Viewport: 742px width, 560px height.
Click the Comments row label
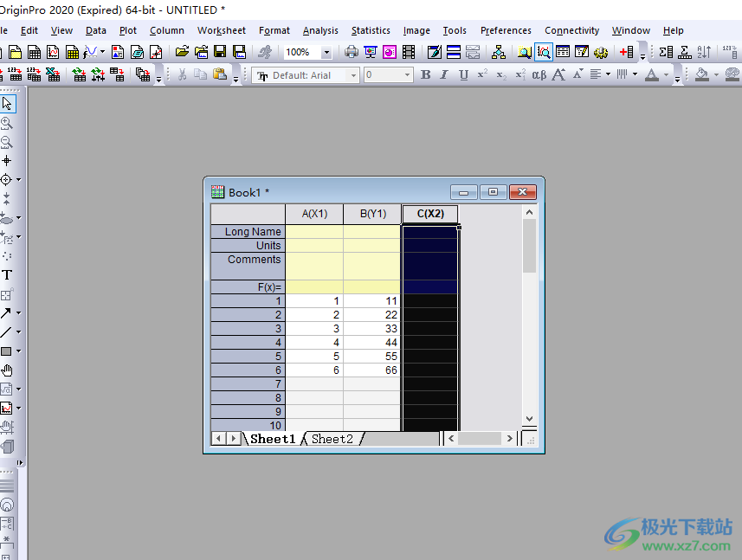coord(248,267)
